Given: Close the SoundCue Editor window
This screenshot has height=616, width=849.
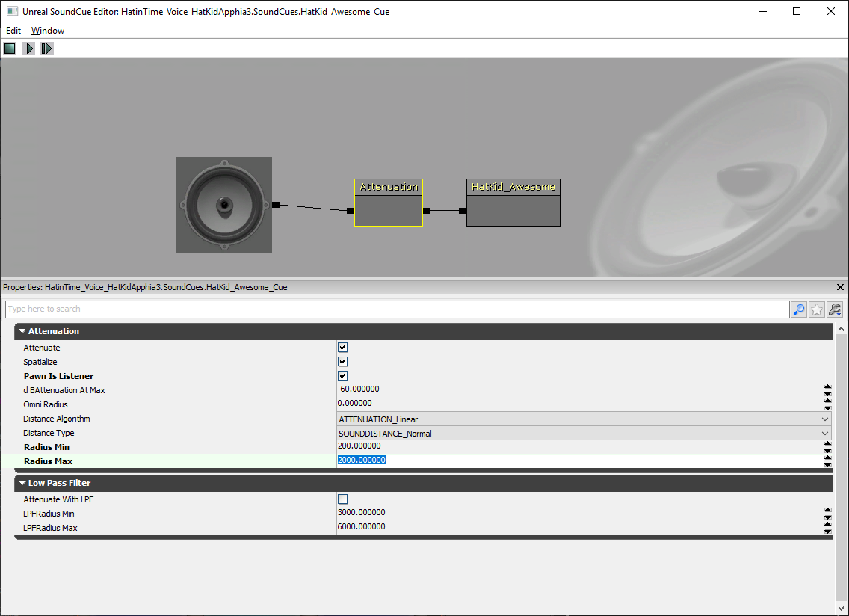Looking at the screenshot, I should point(830,11).
